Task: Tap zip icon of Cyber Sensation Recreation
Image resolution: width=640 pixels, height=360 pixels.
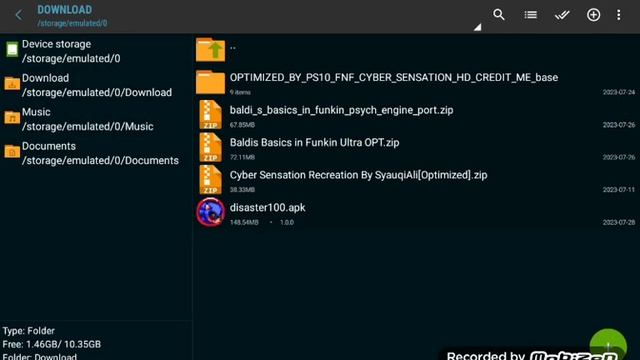Action: pyautogui.click(x=210, y=180)
